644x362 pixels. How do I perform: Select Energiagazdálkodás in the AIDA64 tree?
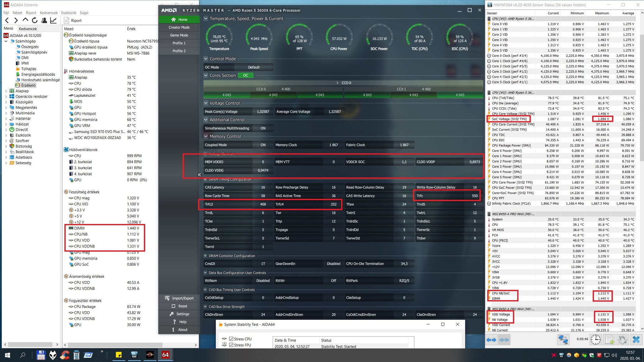(x=38, y=74)
